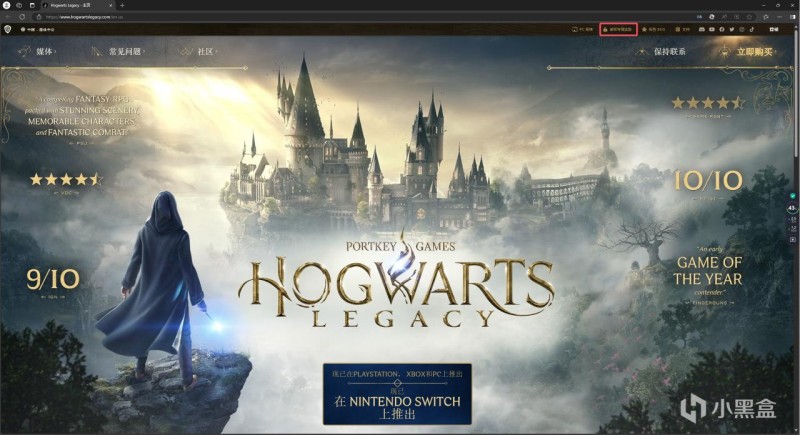Open the 常见问题 menu
The width and height of the screenshot is (800, 435).
click(118, 52)
